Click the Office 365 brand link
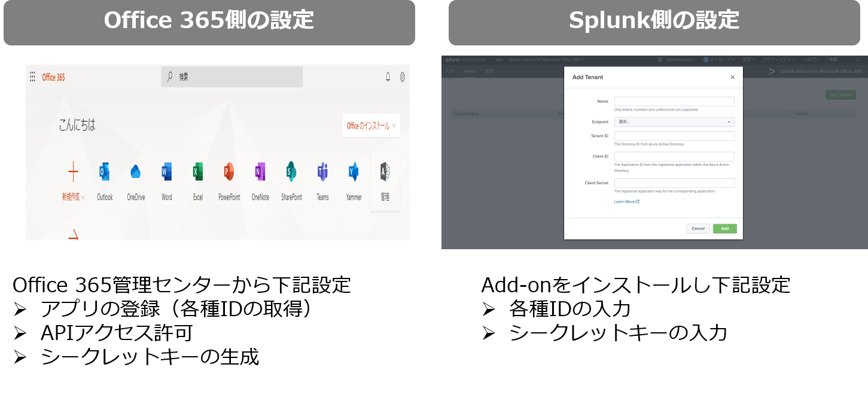The height and width of the screenshot is (401, 868). (54, 78)
